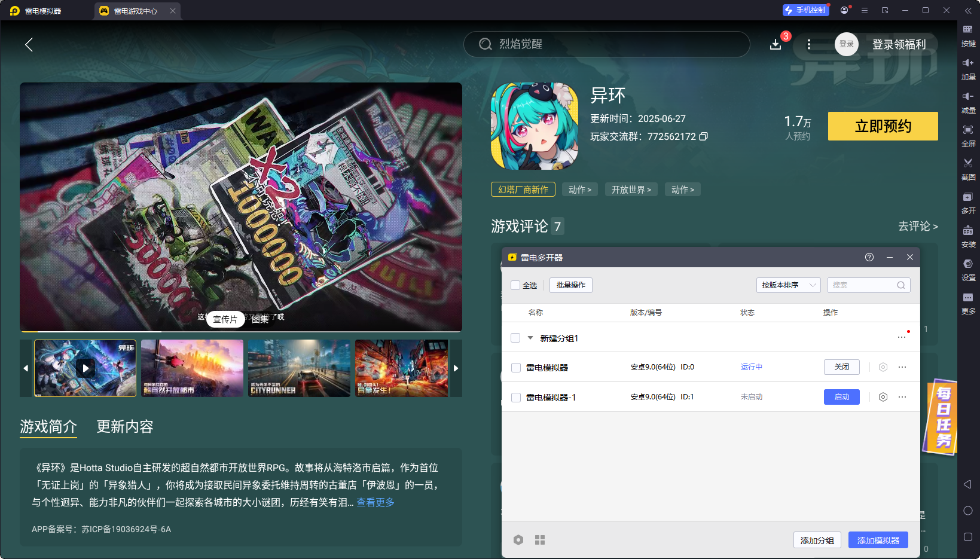Decrease volume with 减量 sidebar icon
The width and height of the screenshot is (980, 559).
pyautogui.click(x=968, y=103)
